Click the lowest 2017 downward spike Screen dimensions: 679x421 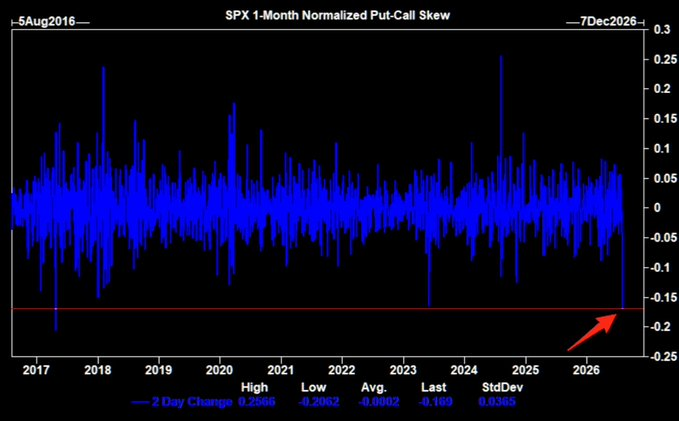click(x=56, y=329)
